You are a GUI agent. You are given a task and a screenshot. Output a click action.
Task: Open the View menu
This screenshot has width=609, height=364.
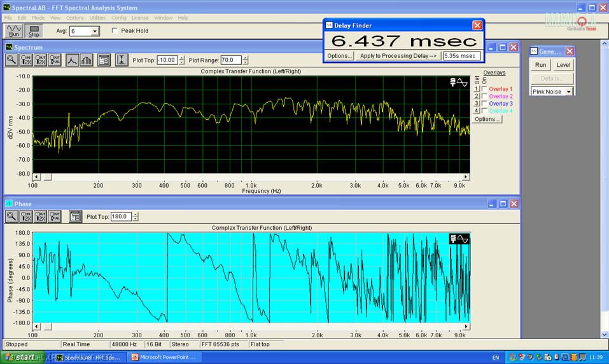[x=55, y=18]
